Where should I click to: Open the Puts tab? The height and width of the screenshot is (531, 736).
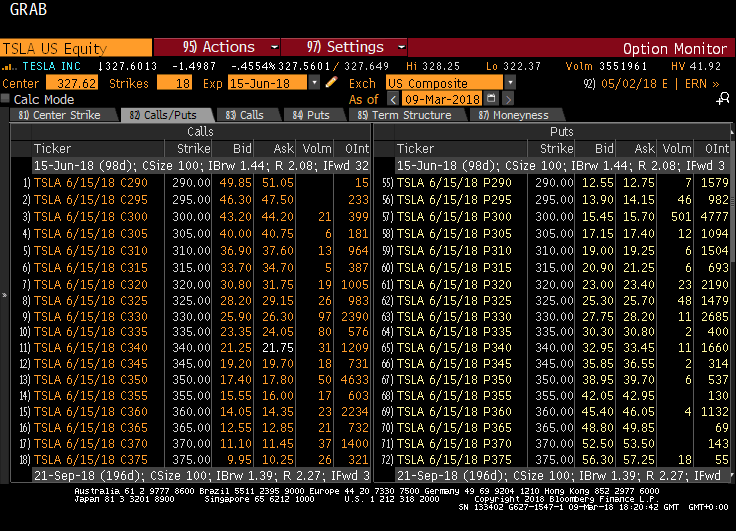pos(311,115)
